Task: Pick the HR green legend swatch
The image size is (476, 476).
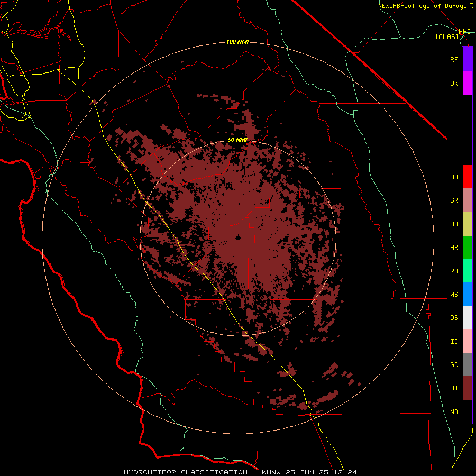Action: pyautogui.click(x=467, y=248)
